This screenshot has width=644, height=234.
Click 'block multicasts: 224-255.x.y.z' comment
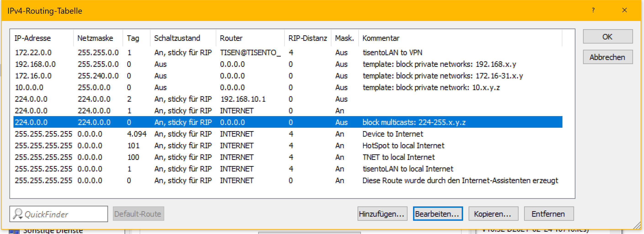click(414, 122)
